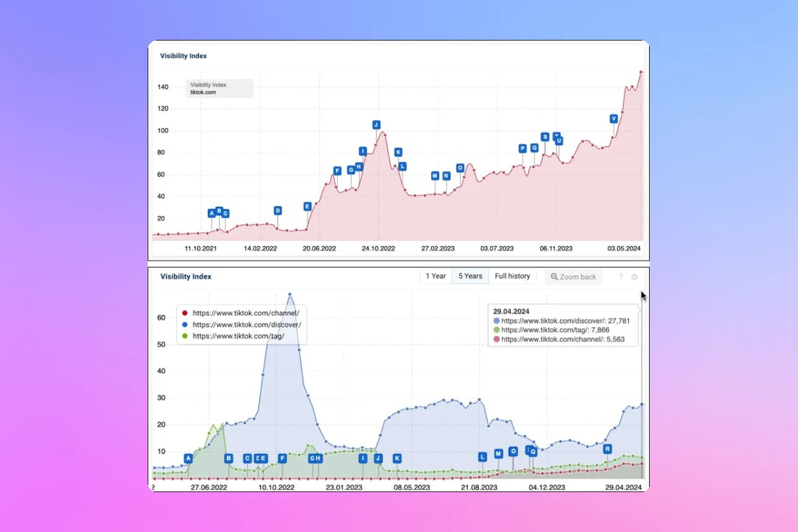Select event pin A in the lower chart
The height and width of the screenshot is (532, 798).
click(x=188, y=458)
